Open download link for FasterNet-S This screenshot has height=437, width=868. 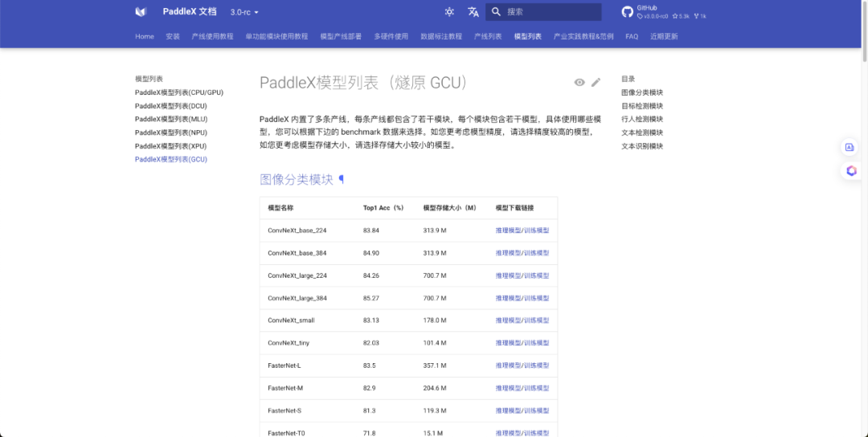(x=522, y=411)
